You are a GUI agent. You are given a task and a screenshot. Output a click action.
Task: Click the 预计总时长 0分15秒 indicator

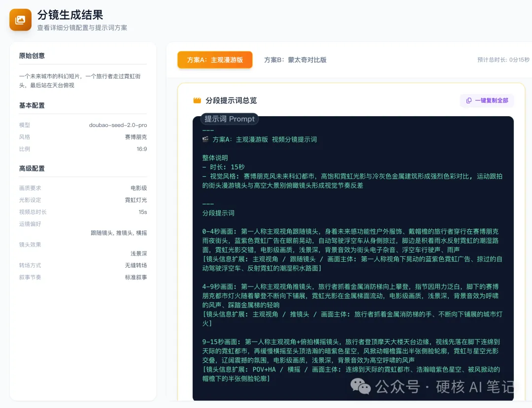click(x=503, y=59)
